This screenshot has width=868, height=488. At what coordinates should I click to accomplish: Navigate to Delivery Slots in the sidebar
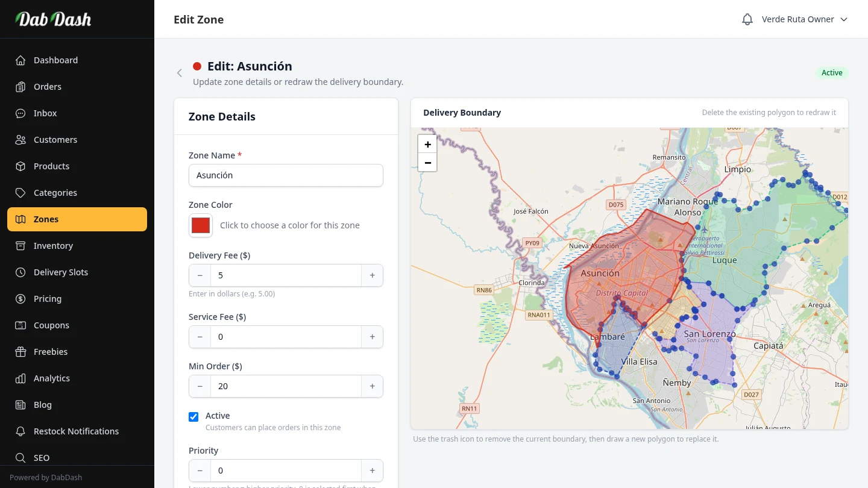pos(61,272)
